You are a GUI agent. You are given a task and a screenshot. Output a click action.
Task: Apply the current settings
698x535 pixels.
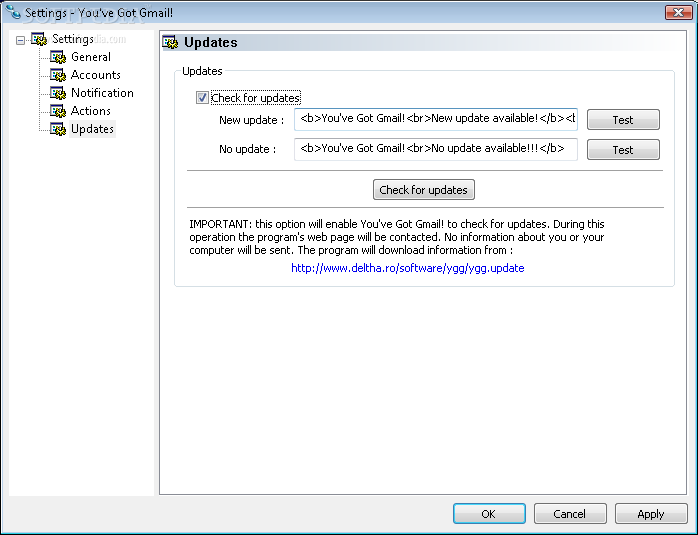[651, 514]
